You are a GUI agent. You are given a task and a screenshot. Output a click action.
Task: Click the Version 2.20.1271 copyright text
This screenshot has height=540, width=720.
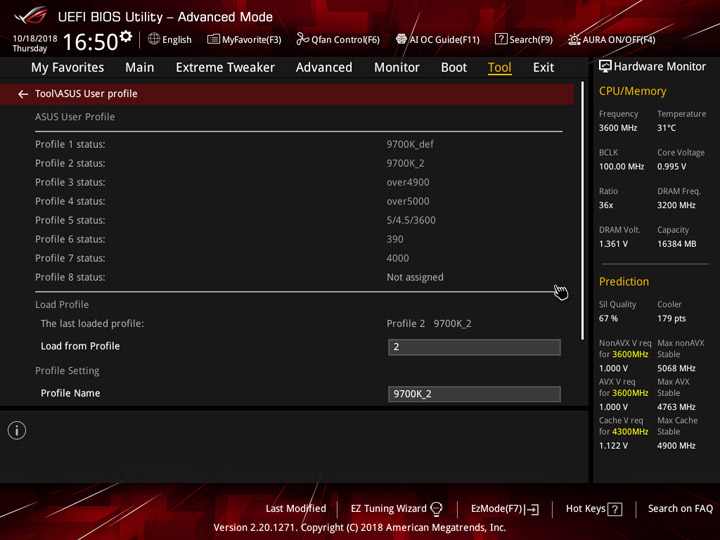pos(360,528)
